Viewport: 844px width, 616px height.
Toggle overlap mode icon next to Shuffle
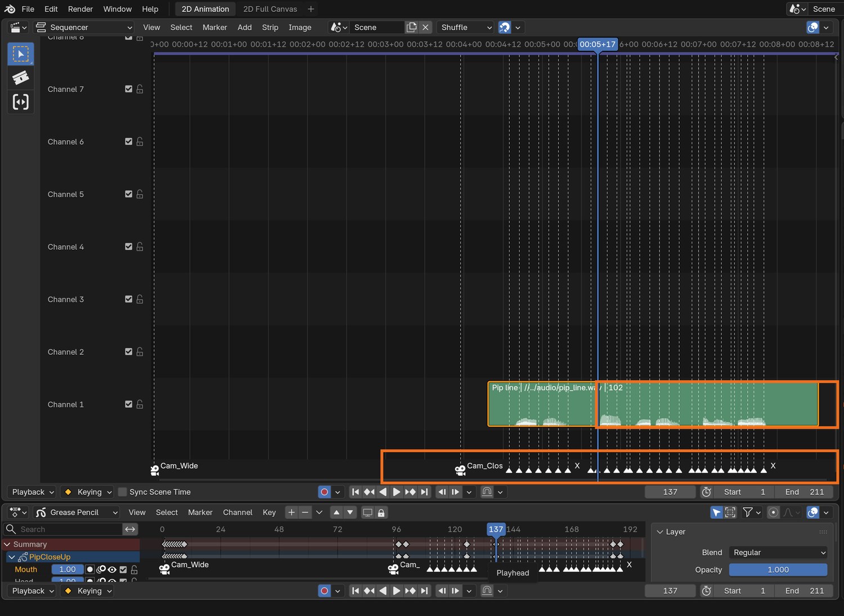[x=505, y=27]
